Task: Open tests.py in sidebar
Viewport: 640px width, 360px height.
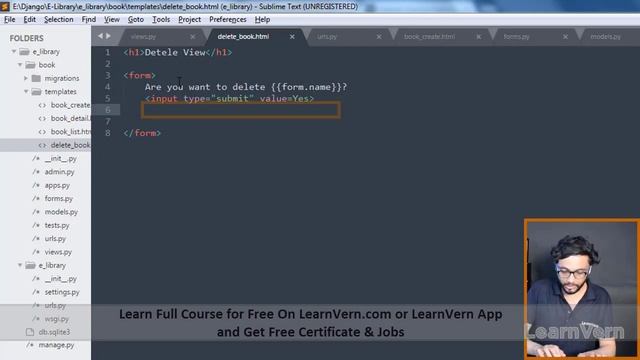Action: [57, 225]
